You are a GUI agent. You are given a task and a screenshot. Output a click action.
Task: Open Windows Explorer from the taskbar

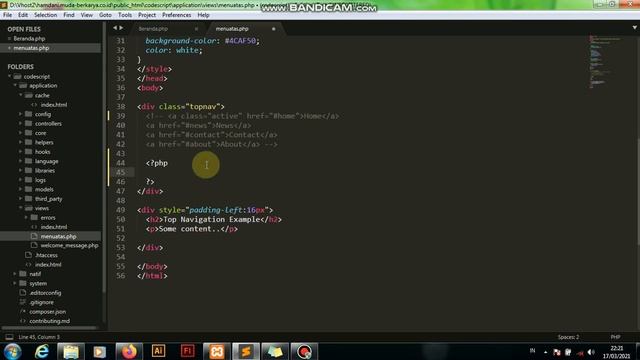(71, 351)
